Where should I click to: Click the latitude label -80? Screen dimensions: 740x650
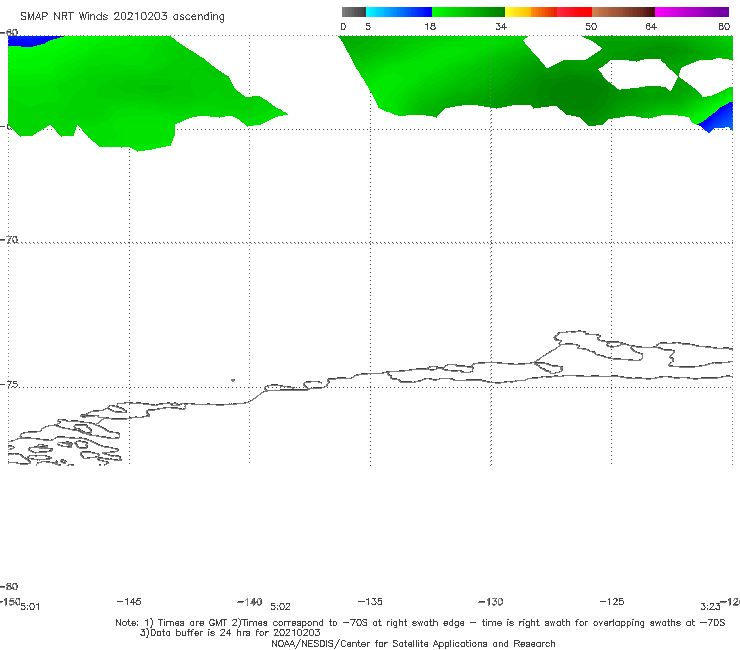pos(9,587)
